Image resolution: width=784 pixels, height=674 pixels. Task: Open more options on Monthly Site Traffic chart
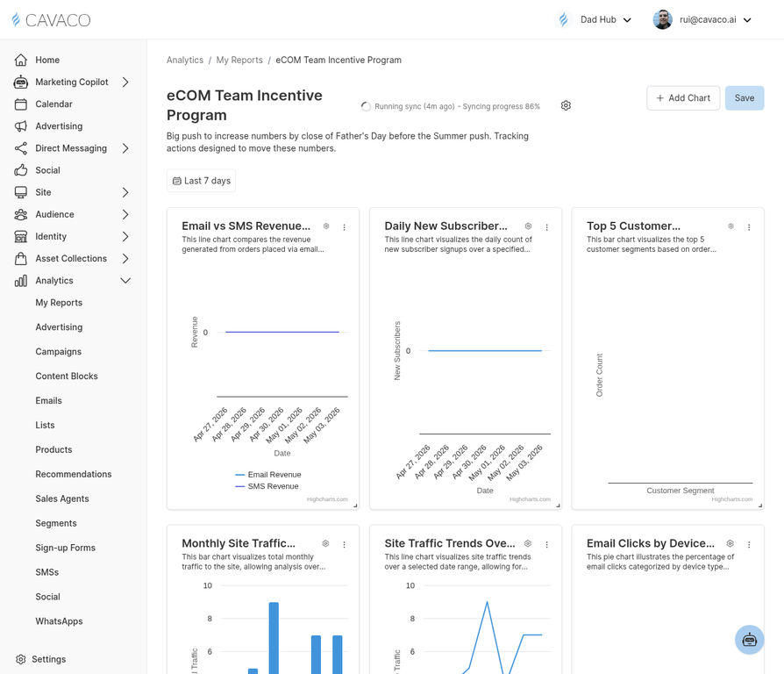click(x=344, y=544)
